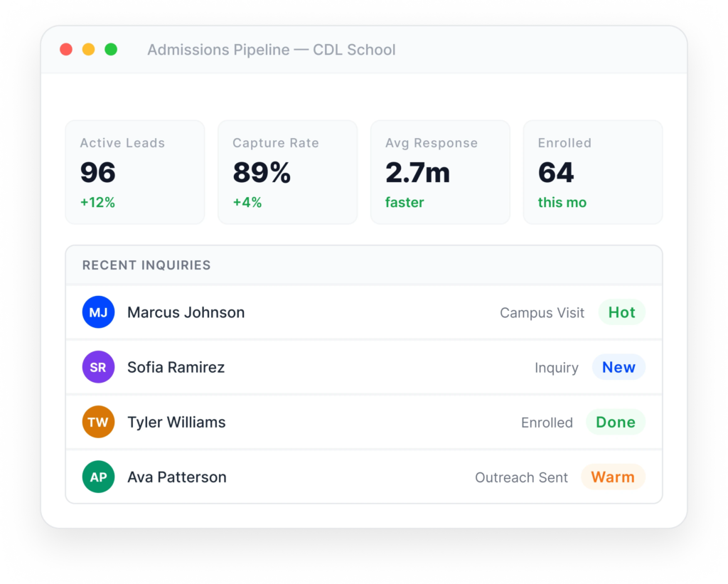Screen dimensions: 728x584
Task: Click the Enrolled stage label in Tyler's row
Action: (x=547, y=423)
